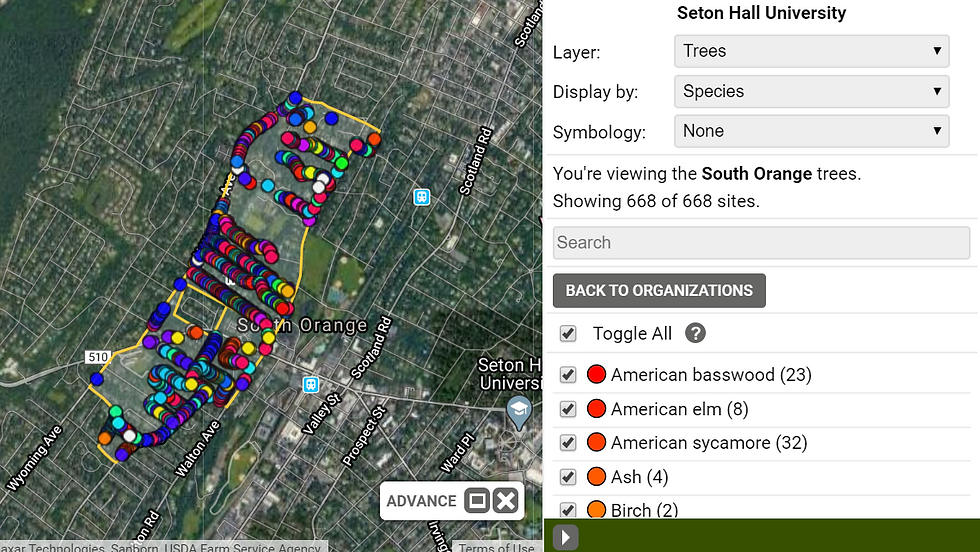
Task: Open the Display by dropdown showing Species
Action: (811, 91)
